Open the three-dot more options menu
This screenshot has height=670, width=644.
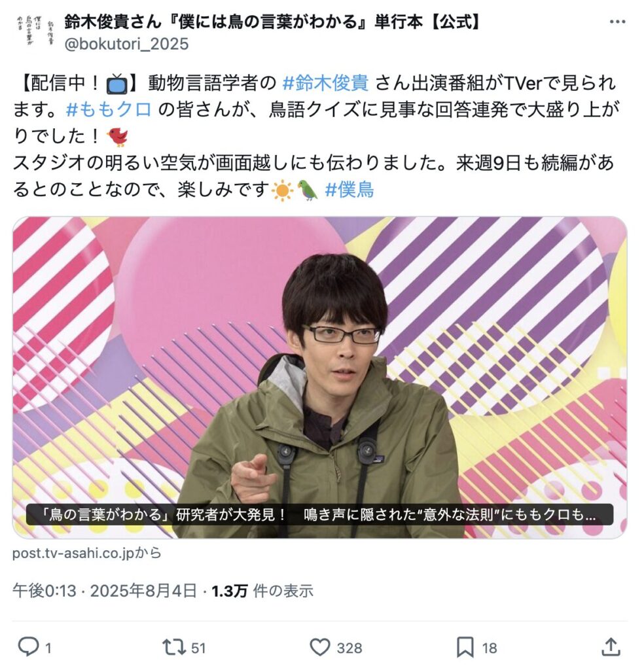617,22
